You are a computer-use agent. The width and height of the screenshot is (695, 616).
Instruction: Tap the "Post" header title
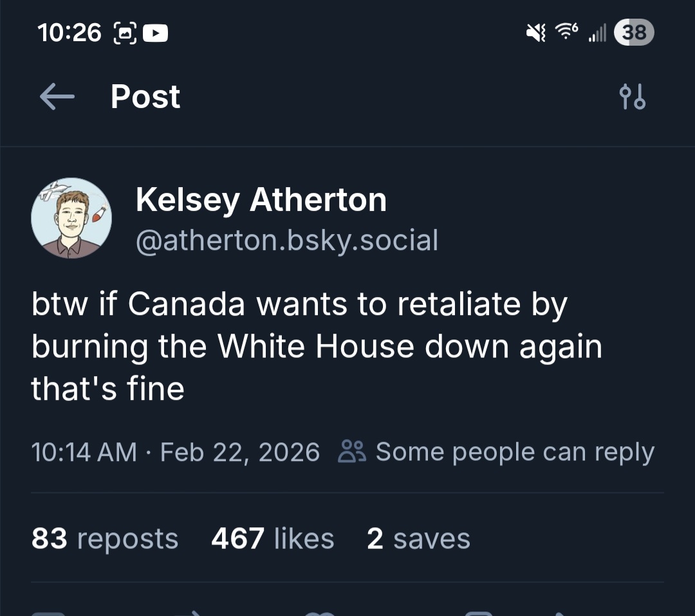pos(145,97)
